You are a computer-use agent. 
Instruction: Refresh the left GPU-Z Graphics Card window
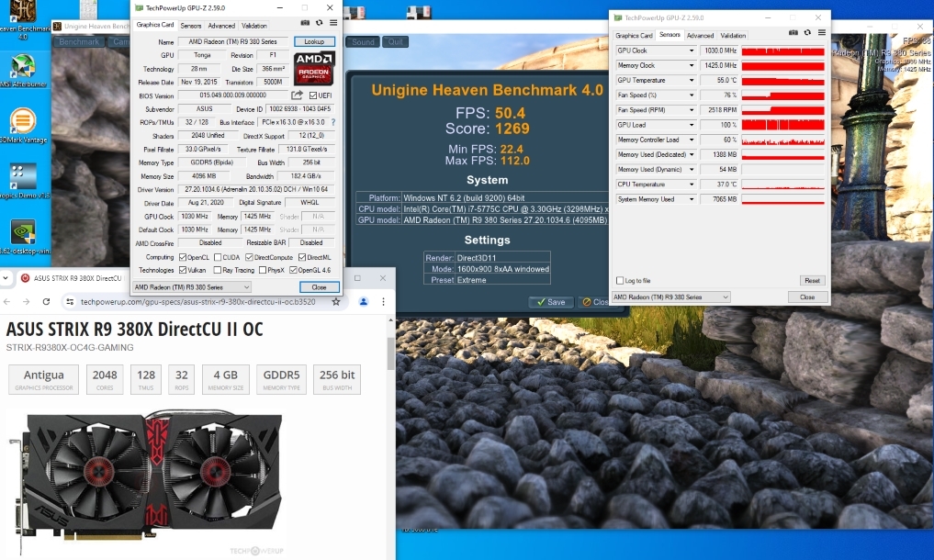320,23
